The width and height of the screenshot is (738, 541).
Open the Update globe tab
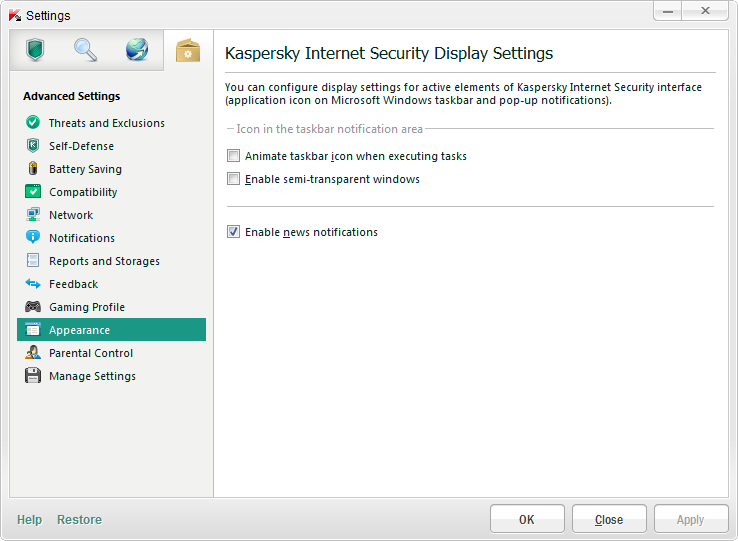click(x=137, y=50)
